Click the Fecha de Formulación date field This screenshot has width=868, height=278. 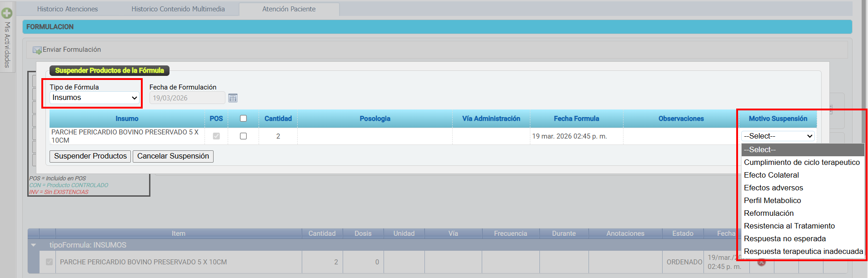click(187, 98)
